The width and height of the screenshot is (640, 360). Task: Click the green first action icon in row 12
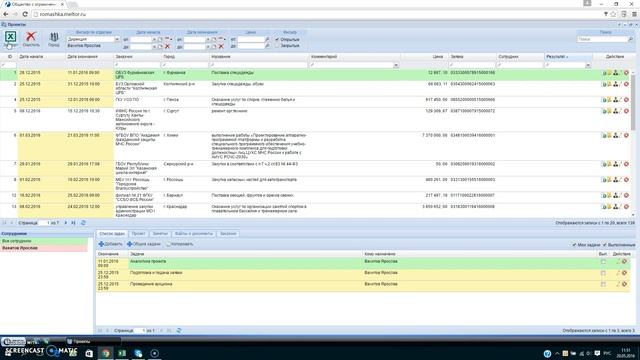coord(604,196)
